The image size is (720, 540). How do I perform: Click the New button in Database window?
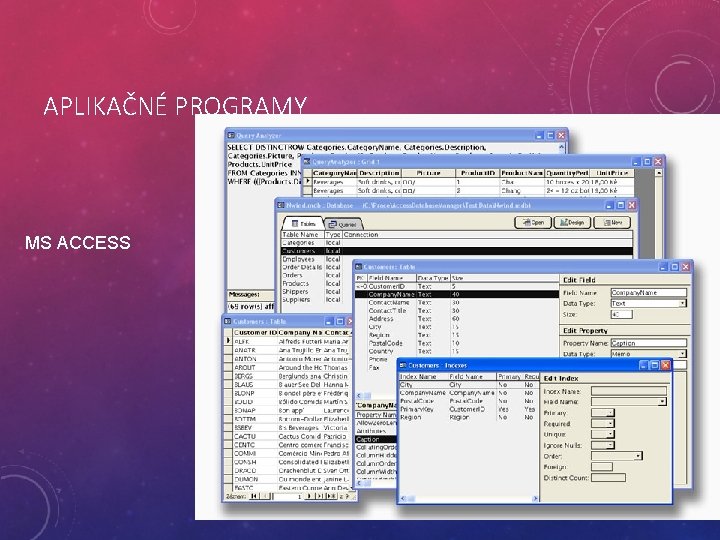coord(612,223)
